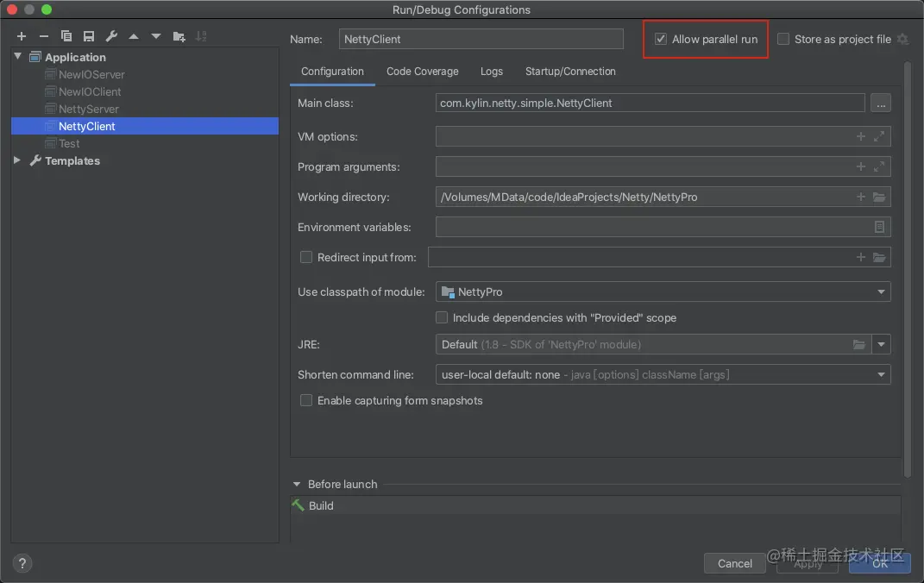Enable Store as project file

tap(783, 39)
